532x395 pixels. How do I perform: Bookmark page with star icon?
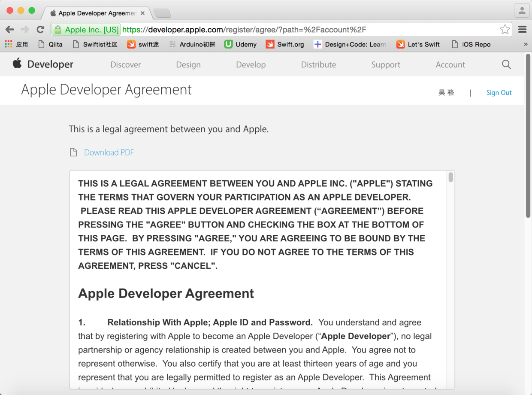pyautogui.click(x=505, y=30)
